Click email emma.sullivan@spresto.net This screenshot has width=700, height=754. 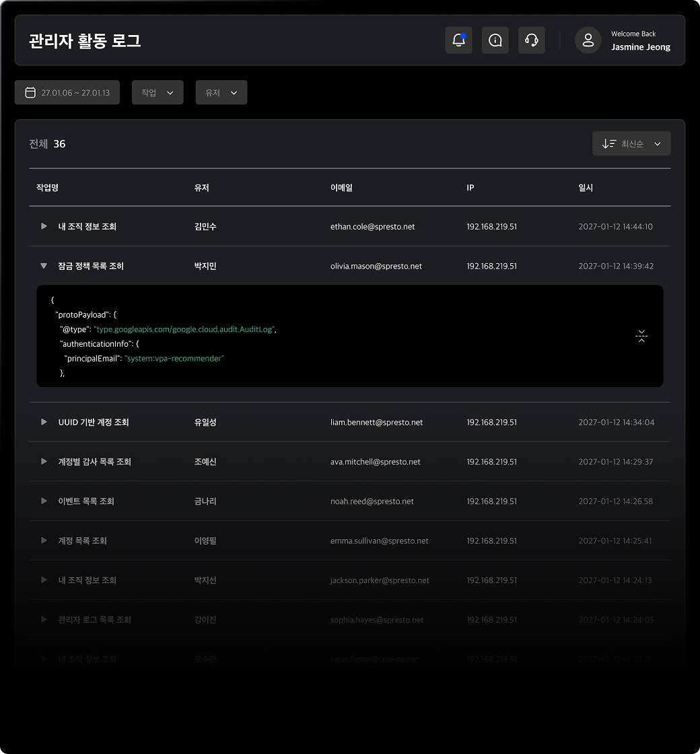380,541
